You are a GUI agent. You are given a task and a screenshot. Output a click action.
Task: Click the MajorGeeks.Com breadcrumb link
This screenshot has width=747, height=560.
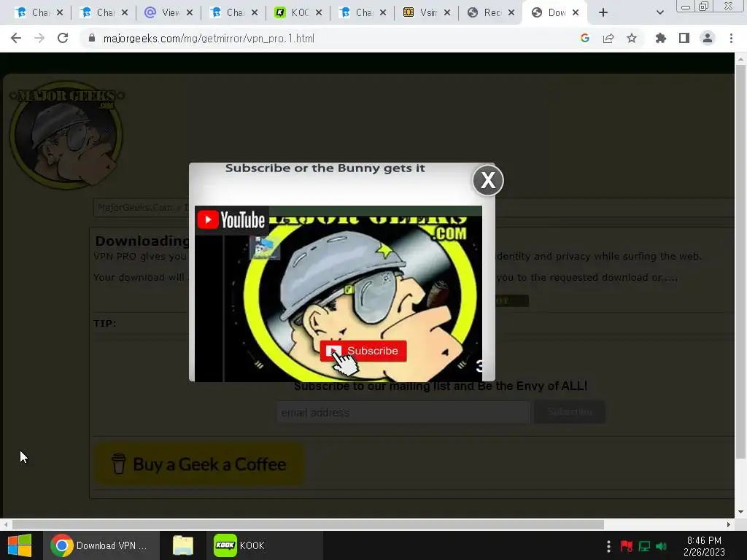click(135, 207)
